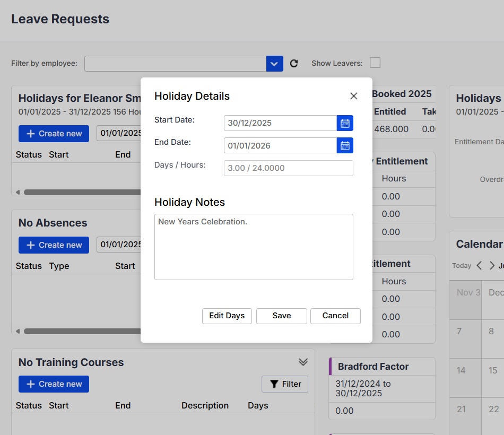Dismiss Holiday Details with the X

pyautogui.click(x=353, y=96)
